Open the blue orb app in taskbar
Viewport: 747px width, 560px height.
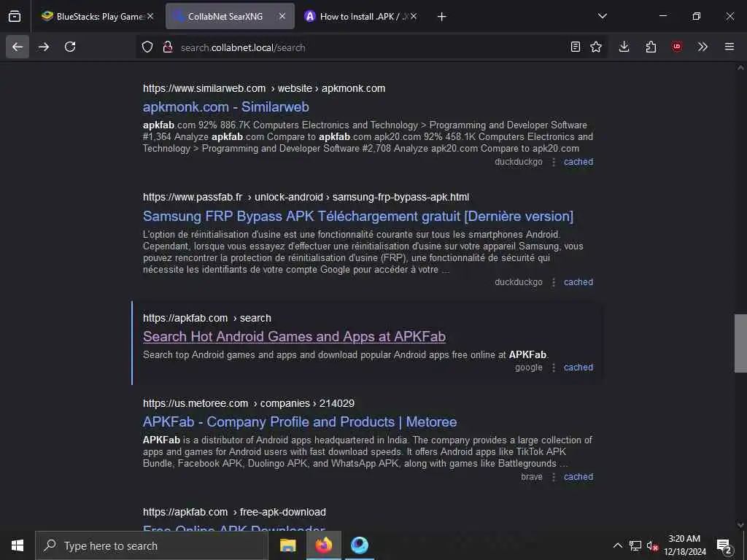click(x=360, y=545)
